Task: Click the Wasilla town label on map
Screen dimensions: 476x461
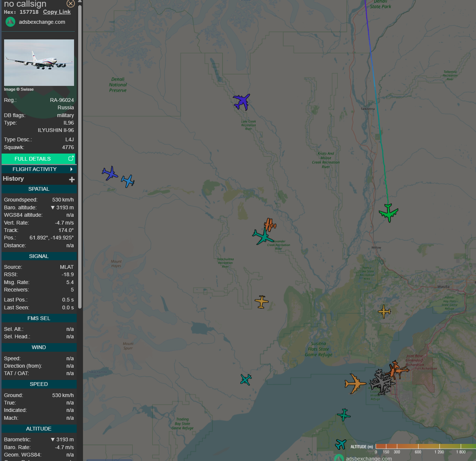Action: click(443, 287)
